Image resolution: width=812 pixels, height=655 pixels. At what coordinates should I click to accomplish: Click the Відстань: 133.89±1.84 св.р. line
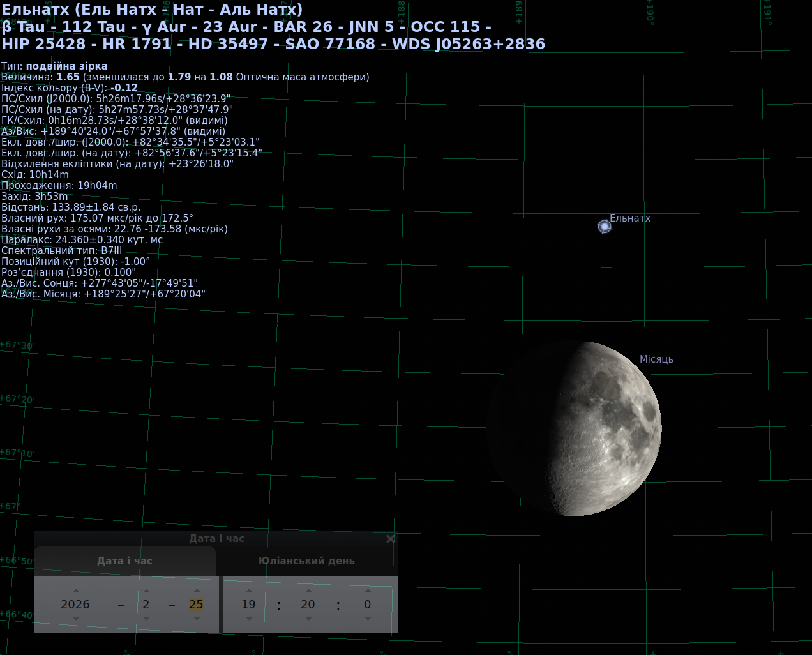(71, 207)
